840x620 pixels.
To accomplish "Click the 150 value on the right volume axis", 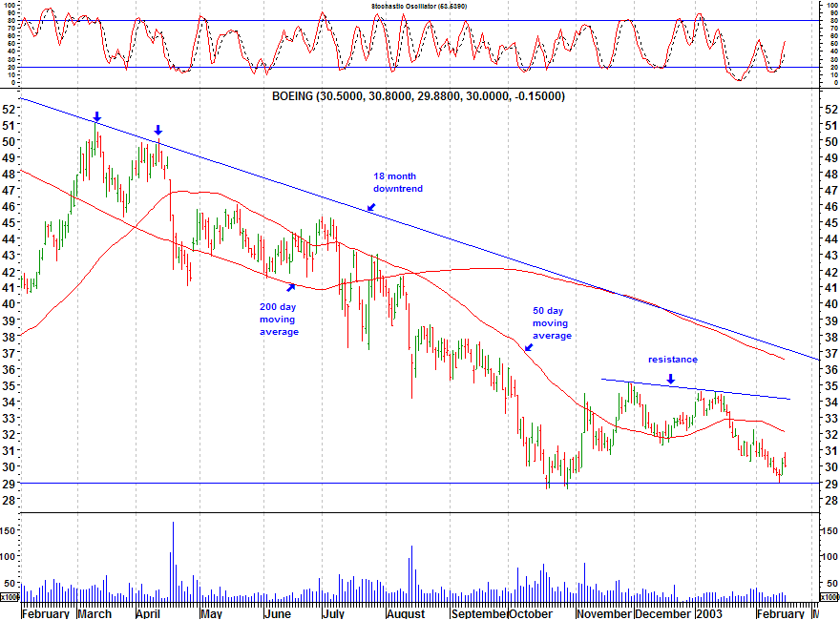I will pyautogui.click(x=829, y=530).
